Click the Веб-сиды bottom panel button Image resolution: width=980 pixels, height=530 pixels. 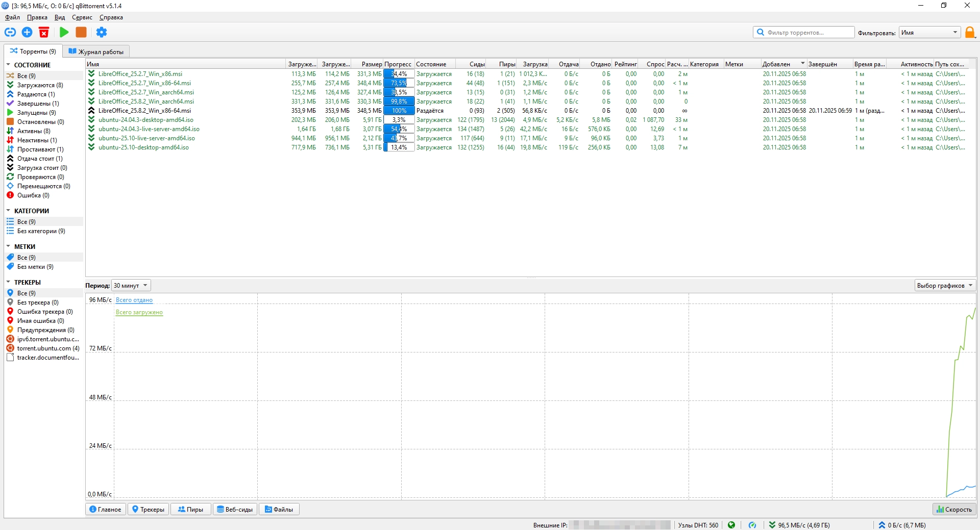235,509
